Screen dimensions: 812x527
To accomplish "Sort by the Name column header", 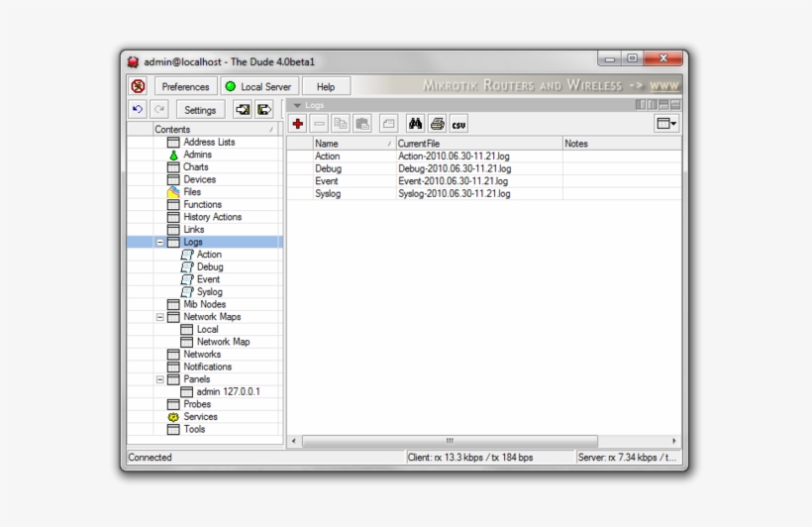I will [x=355, y=144].
